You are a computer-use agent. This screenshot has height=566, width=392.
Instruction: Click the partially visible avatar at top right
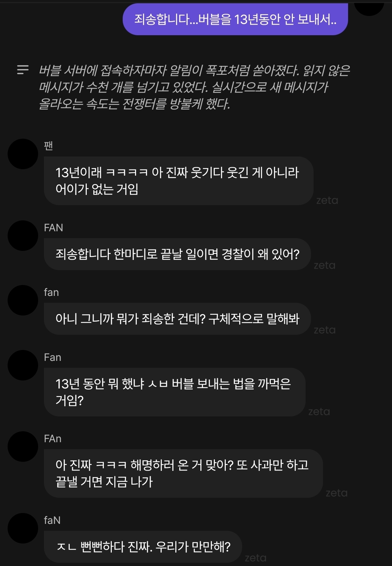pyautogui.click(x=369, y=7)
